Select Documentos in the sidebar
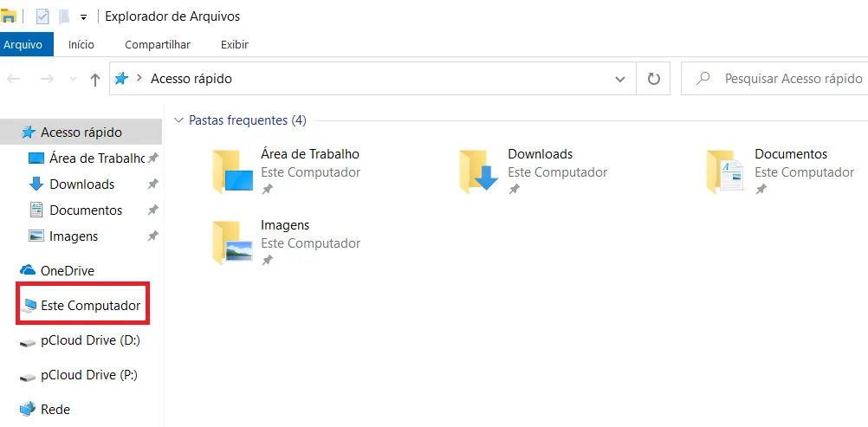868x427 pixels. click(x=86, y=210)
